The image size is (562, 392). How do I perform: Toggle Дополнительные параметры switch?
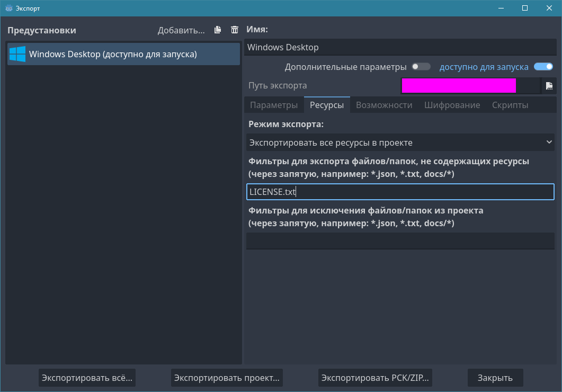tap(421, 67)
